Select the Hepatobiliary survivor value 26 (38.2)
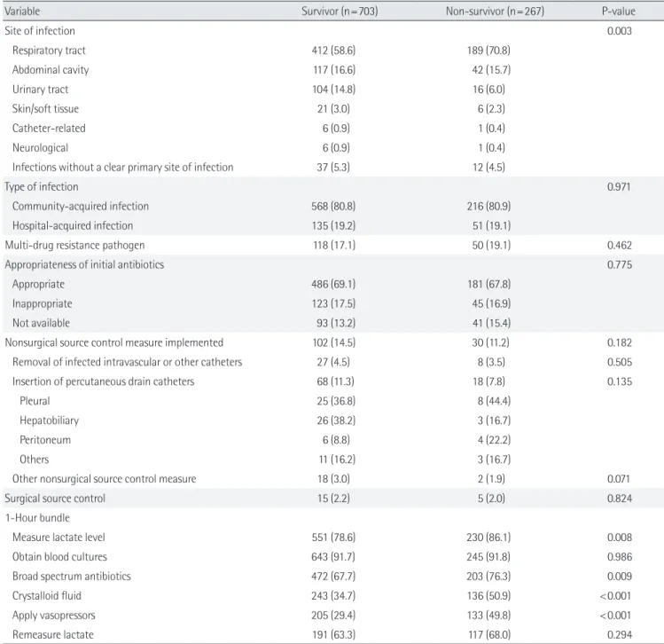Image resolution: width=664 pixels, height=644 pixels. [x=336, y=420]
